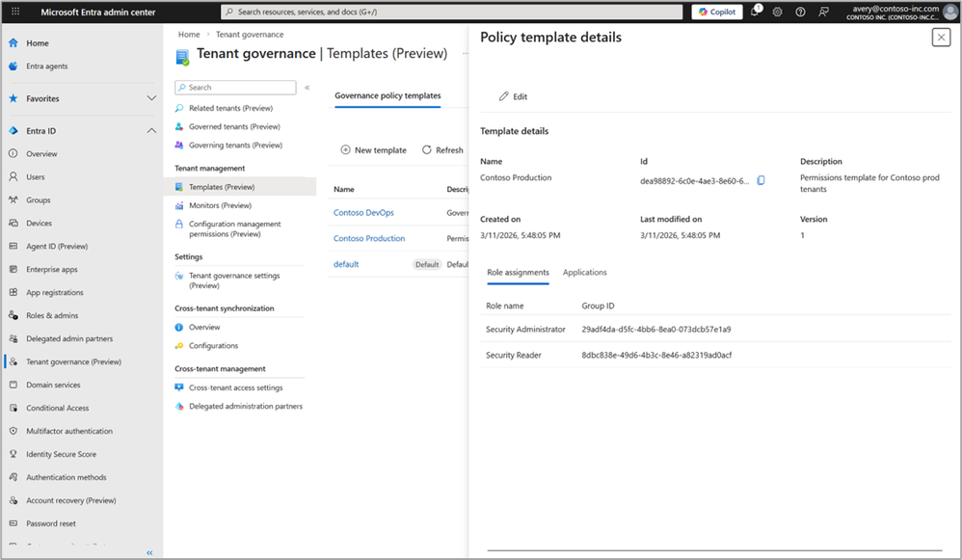Switch to the Role assignments tab
The image size is (962, 560).
[x=518, y=273]
